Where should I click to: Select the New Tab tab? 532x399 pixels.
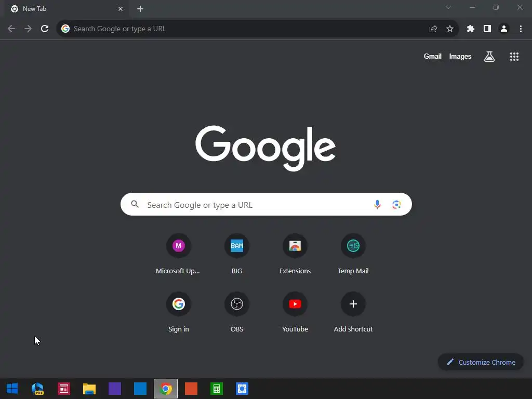(x=66, y=9)
